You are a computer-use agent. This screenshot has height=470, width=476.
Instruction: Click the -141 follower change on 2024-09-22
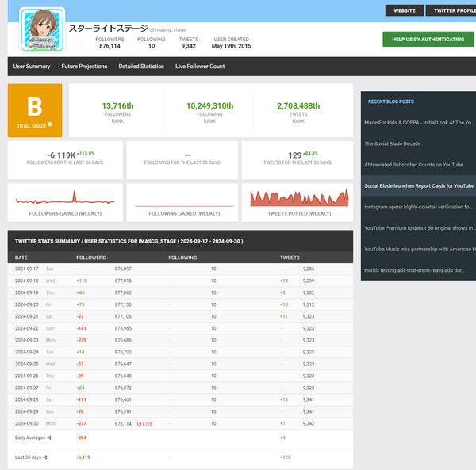pyautogui.click(x=81, y=328)
